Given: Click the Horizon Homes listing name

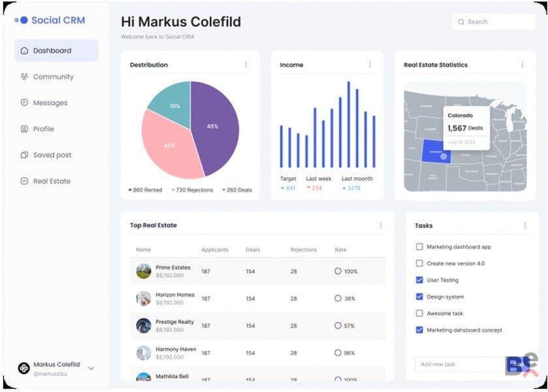Looking at the screenshot, I should click(175, 295).
